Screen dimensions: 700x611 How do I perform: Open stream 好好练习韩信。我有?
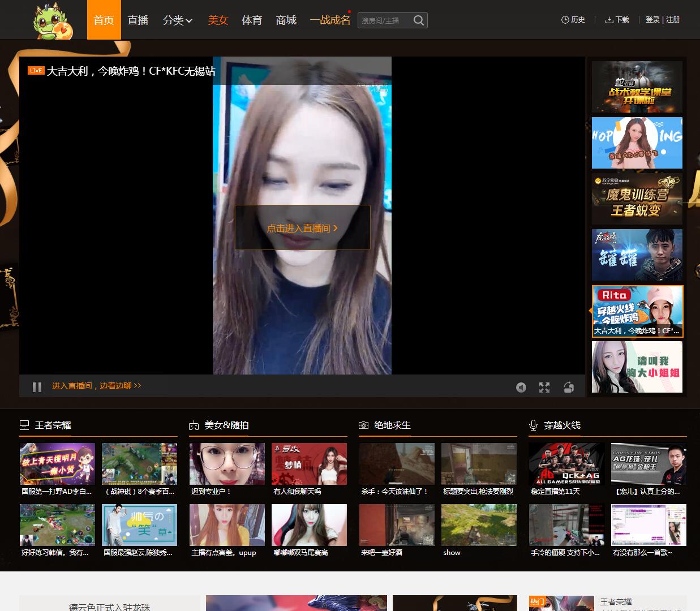57,531
